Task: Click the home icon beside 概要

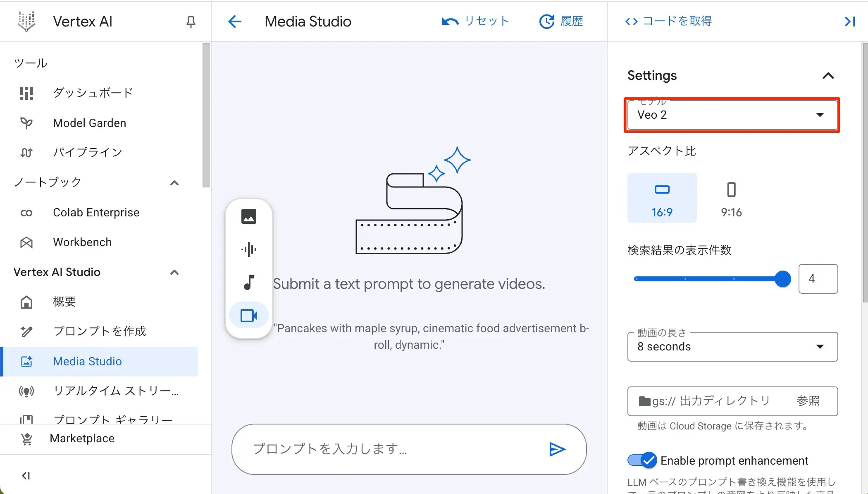Action: 26,302
